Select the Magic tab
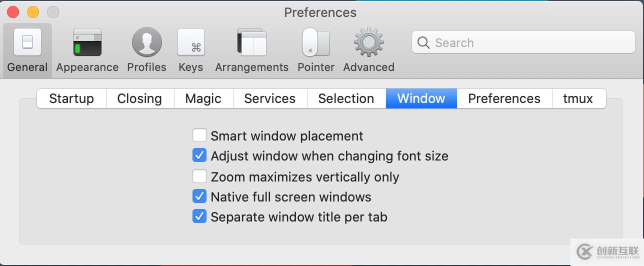Image resolution: width=644 pixels, height=266 pixels. 203,98
